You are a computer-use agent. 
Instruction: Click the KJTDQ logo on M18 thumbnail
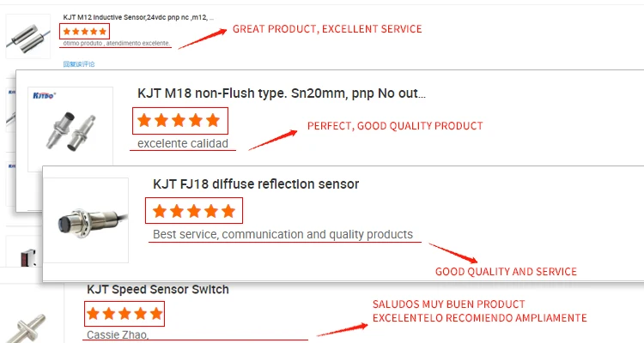44,95
